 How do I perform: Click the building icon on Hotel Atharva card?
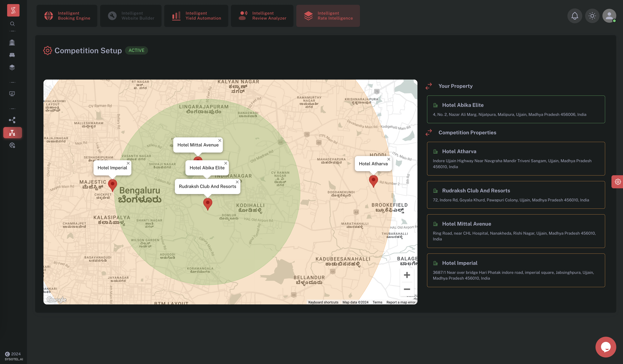(435, 151)
